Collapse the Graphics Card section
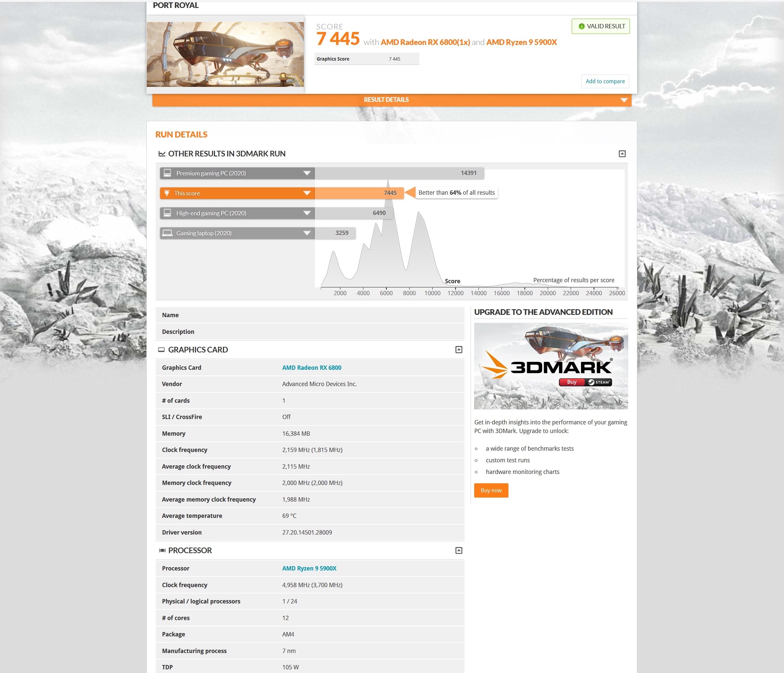Screen dimensions: 784x673 pyautogui.click(x=459, y=350)
